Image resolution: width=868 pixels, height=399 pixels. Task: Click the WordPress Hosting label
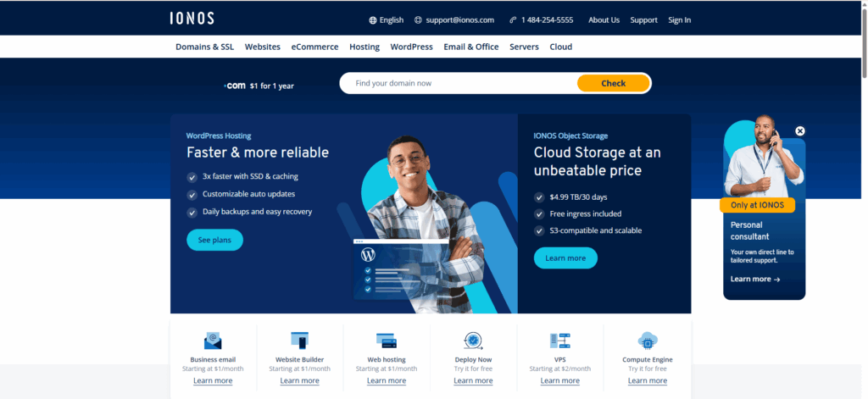click(219, 136)
